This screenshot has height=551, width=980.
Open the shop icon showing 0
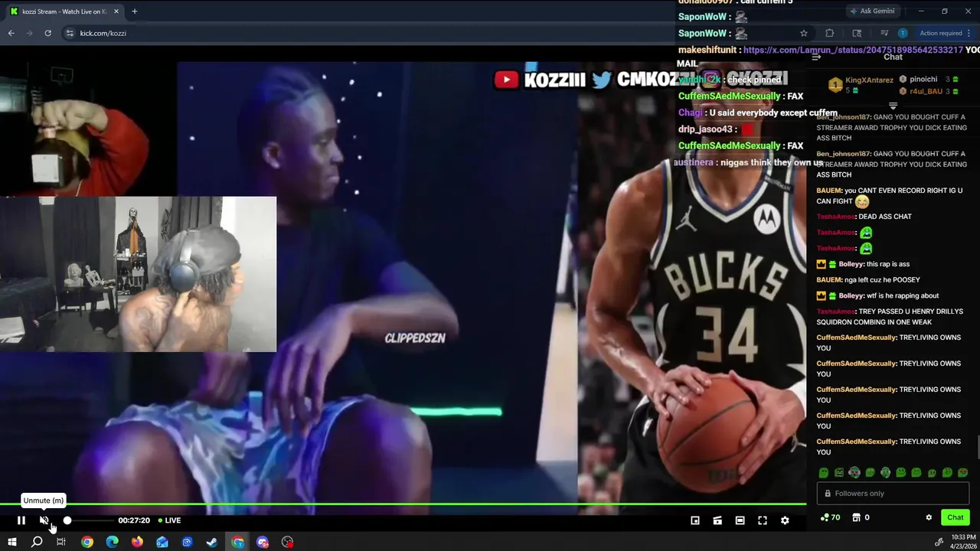pos(861,517)
